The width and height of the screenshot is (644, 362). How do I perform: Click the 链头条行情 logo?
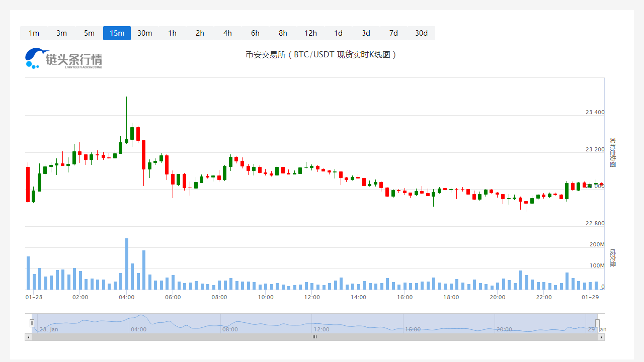click(64, 58)
